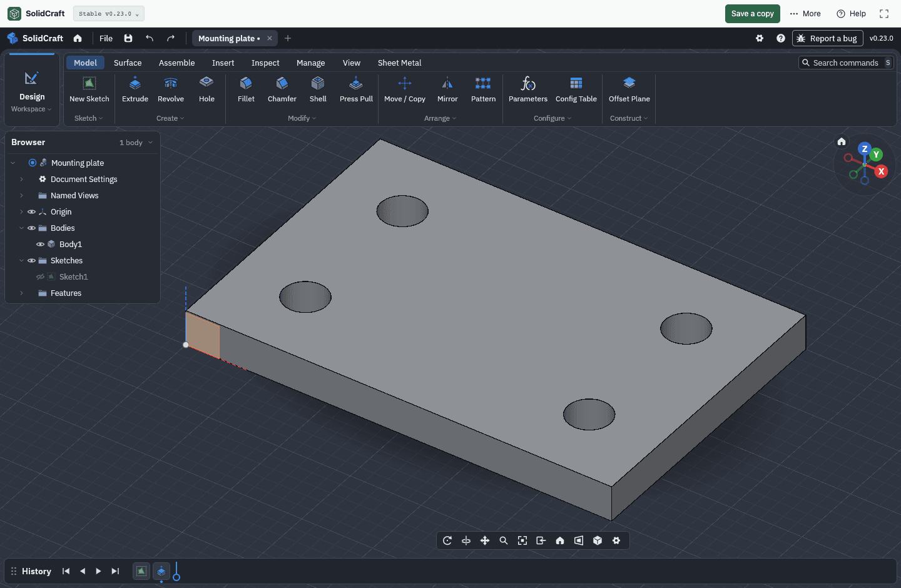Open the Inspect tab
The height and width of the screenshot is (588, 901).
point(265,63)
